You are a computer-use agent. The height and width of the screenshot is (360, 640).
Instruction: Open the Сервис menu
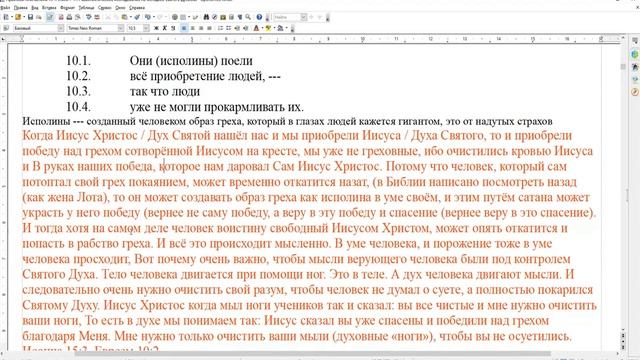[105, 8]
